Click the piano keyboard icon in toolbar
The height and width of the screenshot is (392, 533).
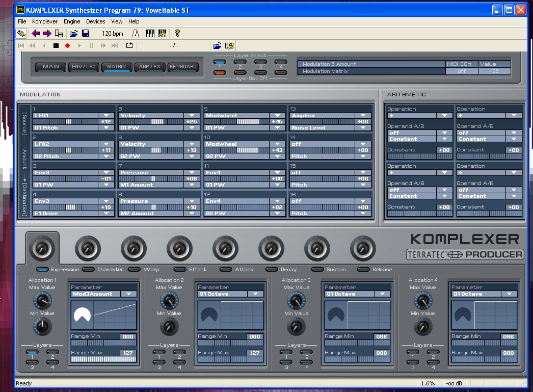[x=150, y=33]
